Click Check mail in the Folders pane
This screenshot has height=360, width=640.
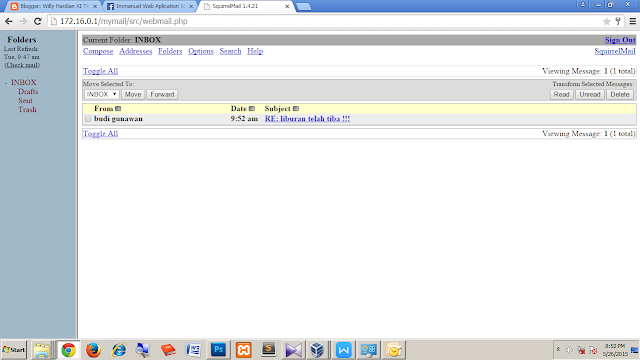tap(22, 65)
